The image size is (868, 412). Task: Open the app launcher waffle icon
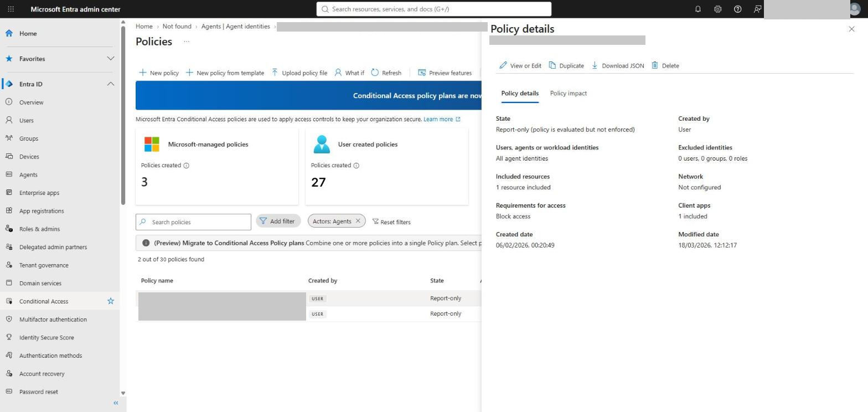tap(11, 9)
